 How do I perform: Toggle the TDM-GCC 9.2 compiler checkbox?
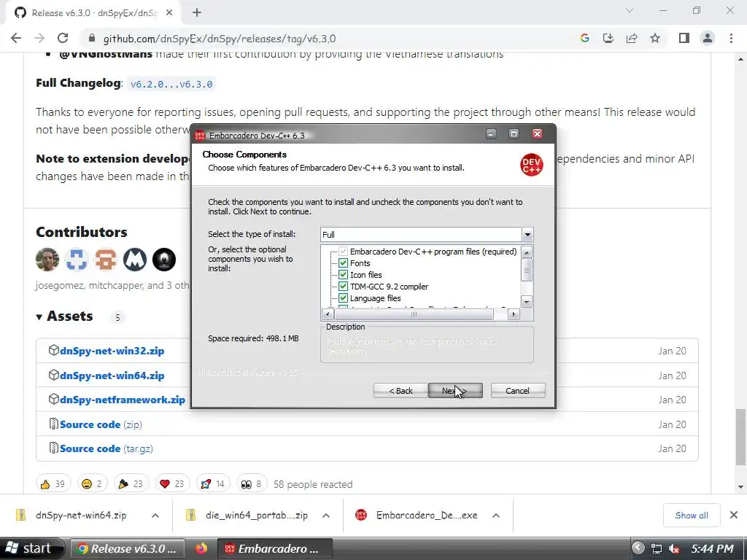click(343, 286)
